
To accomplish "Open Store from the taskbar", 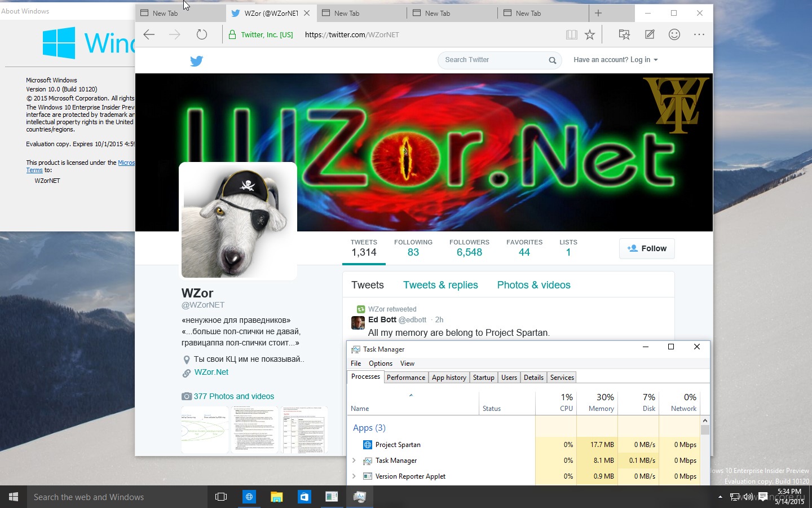I will [x=304, y=497].
